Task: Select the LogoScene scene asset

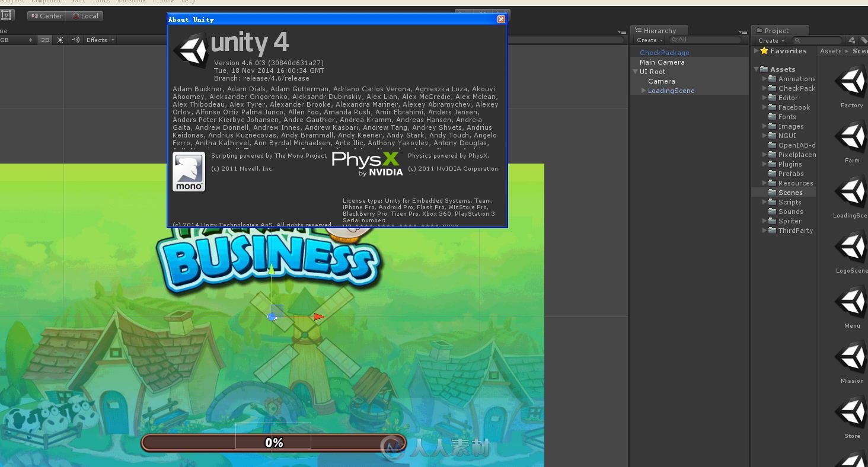Action: tap(851, 252)
